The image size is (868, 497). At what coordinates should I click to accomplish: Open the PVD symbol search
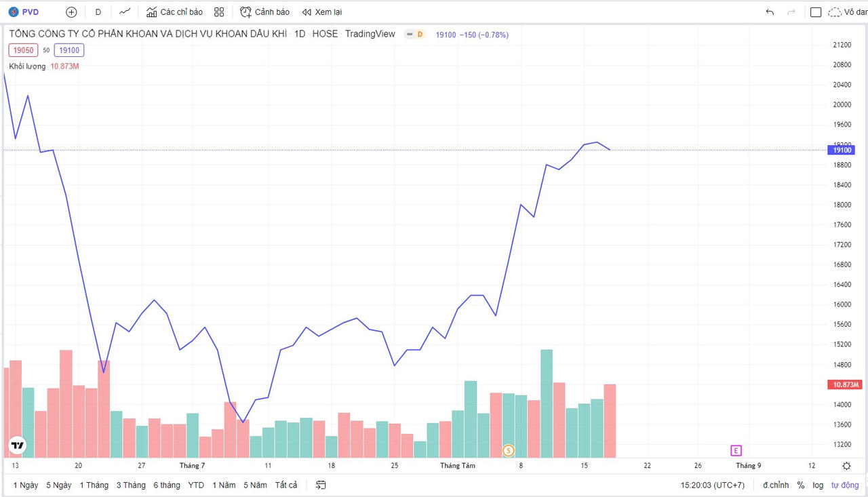click(24, 12)
